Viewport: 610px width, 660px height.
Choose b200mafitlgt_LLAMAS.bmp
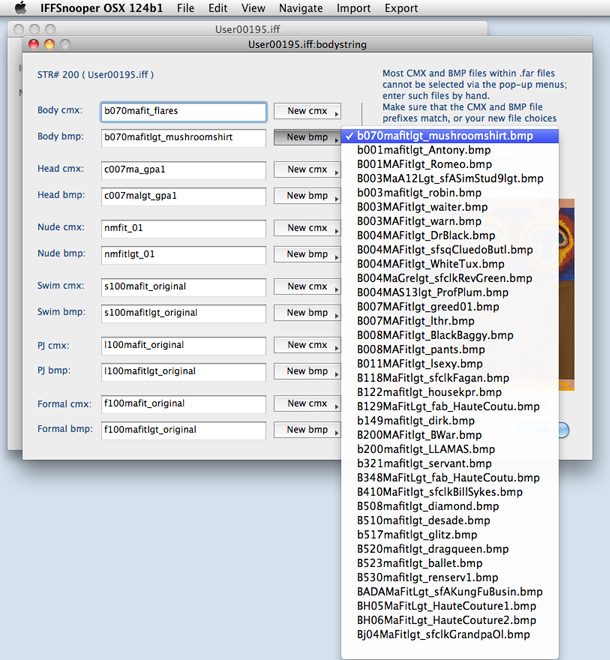click(450, 450)
